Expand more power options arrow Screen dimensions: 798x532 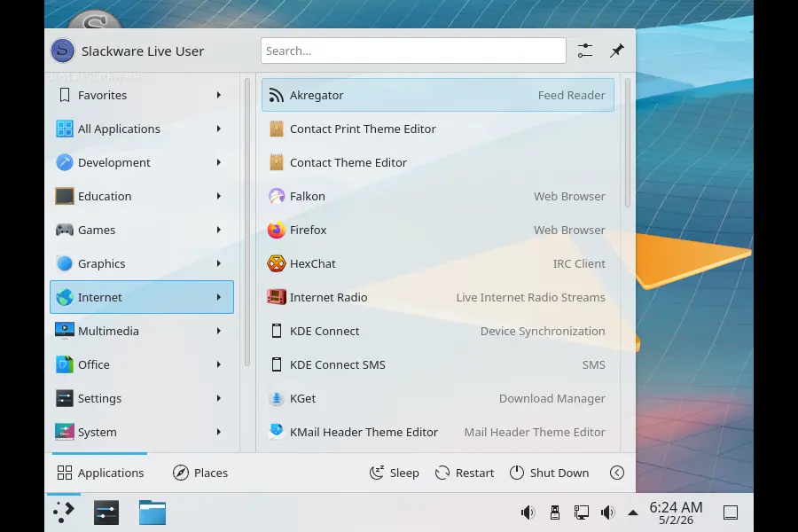[617, 473]
